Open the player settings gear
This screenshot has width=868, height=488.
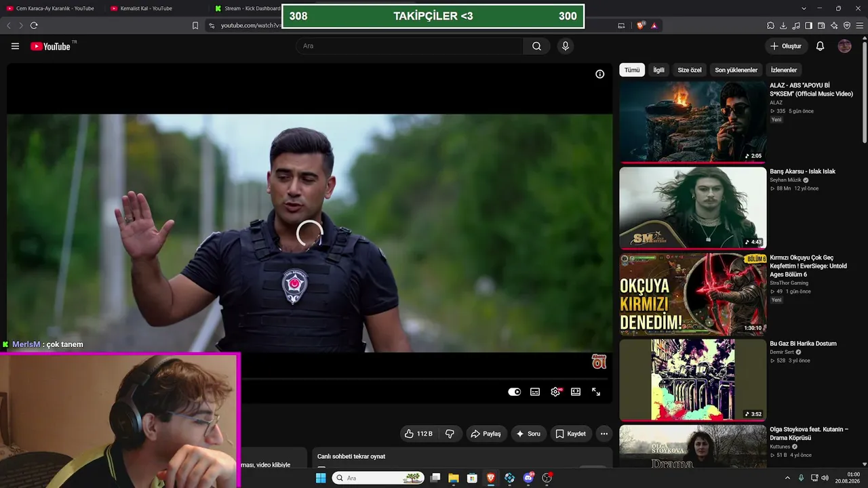click(x=555, y=392)
